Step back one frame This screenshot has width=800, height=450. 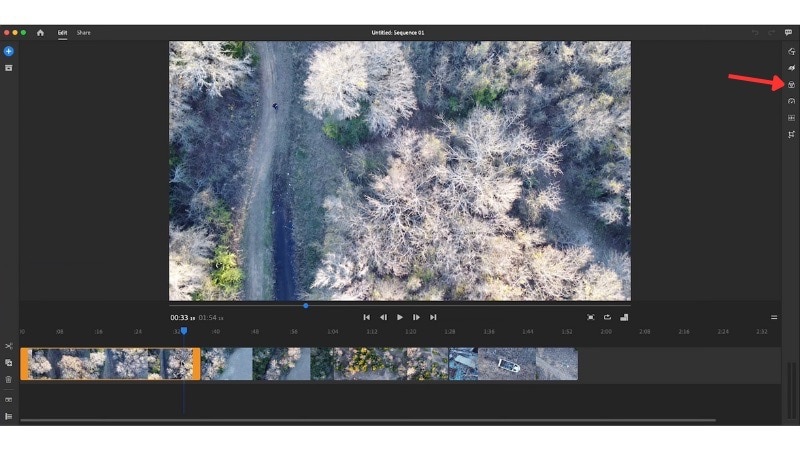383,317
